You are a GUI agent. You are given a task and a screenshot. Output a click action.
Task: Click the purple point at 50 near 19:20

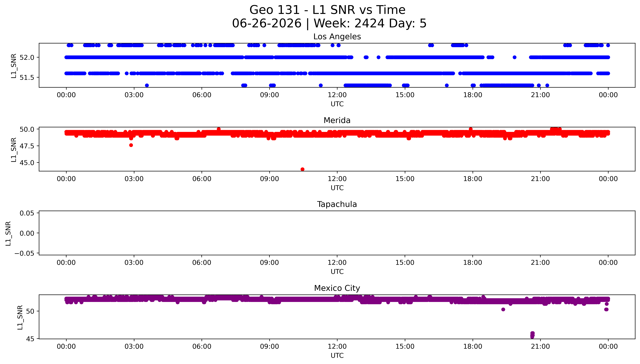(503, 310)
